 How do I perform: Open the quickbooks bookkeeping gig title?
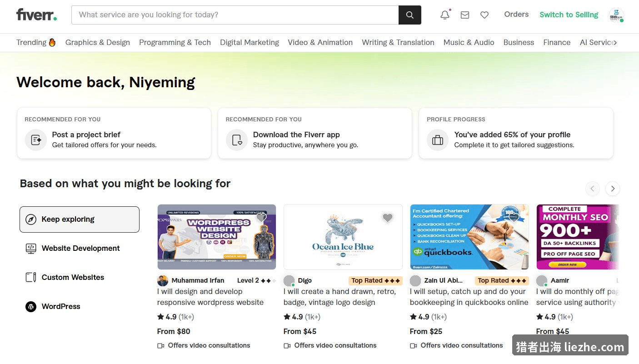(469, 297)
